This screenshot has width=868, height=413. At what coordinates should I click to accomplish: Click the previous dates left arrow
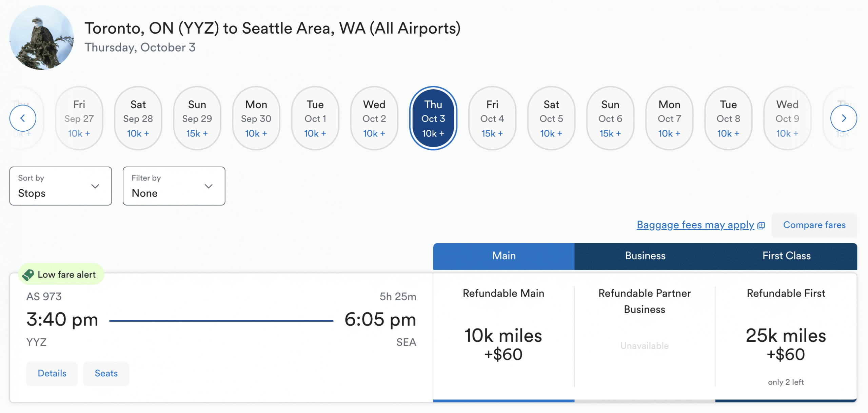point(23,118)
